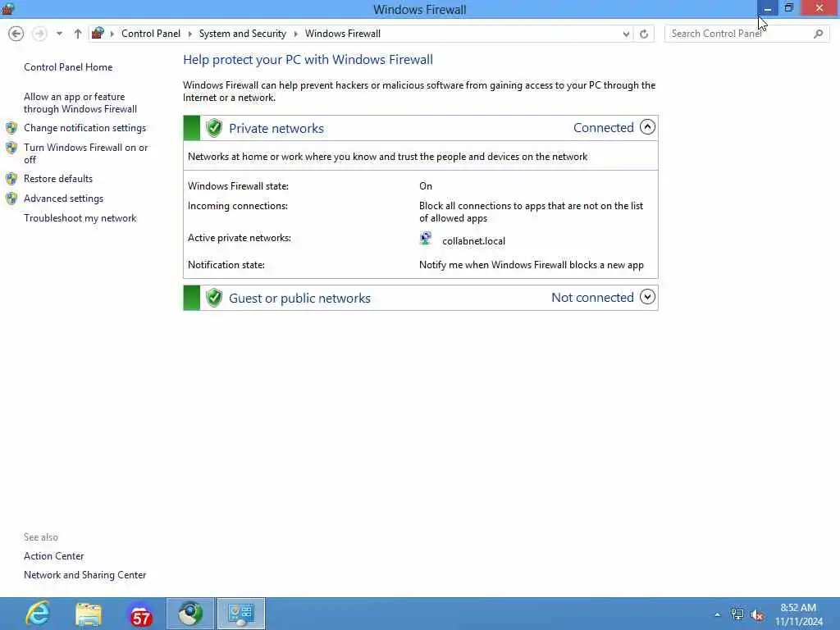Click Not connected status text
The width and height of the screenshot is (840, 630).
[x=592, y=297]
